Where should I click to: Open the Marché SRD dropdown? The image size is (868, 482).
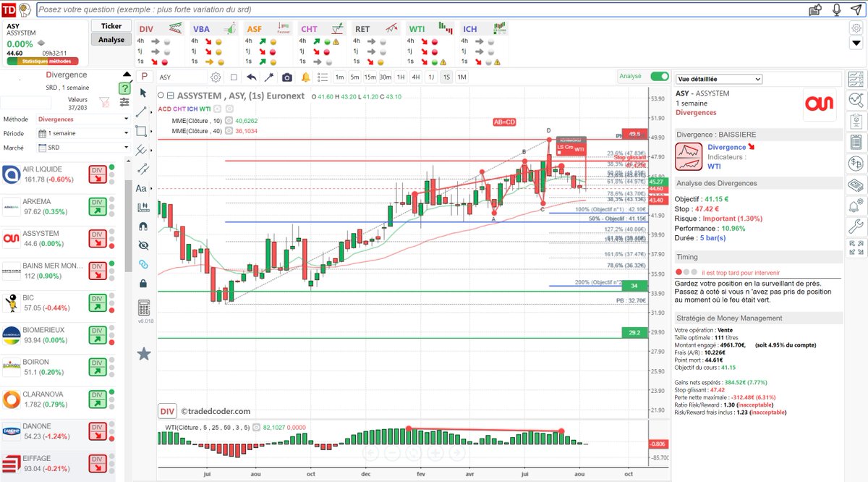click(x=82, y=148)
